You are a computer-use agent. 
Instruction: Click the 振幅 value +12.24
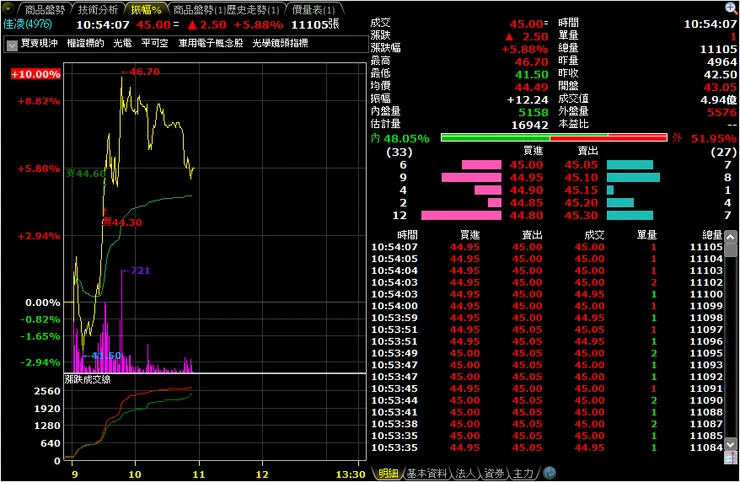528,100
